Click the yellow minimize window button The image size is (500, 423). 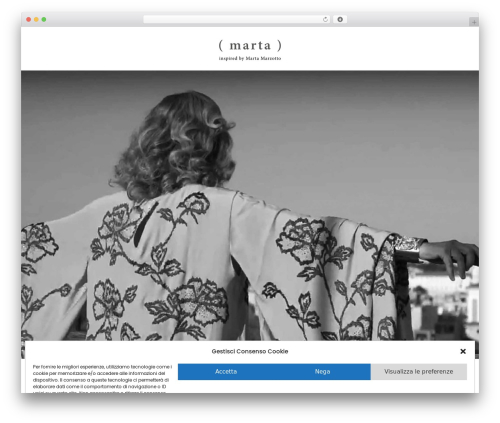pyautogui.click(x=36, y=20)
